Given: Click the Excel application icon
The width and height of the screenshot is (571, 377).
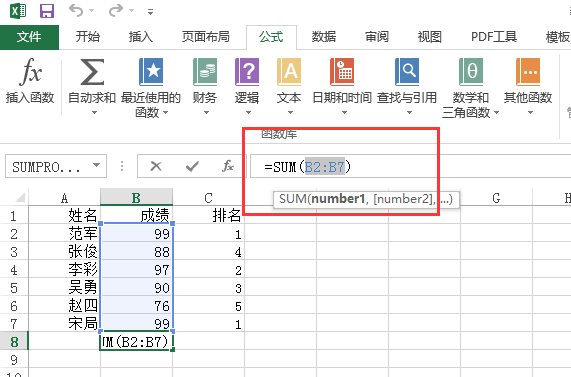Looking at the screenshot, I should click(x=18, y=11).
